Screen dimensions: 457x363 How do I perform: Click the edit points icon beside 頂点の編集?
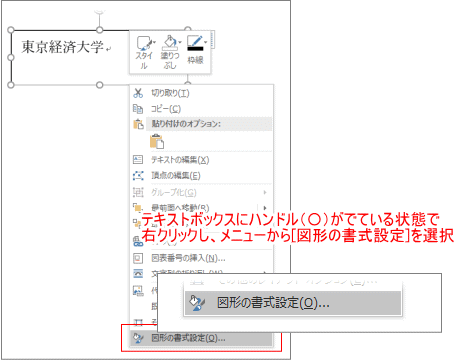pyautogui.click(x=138, y=175)
